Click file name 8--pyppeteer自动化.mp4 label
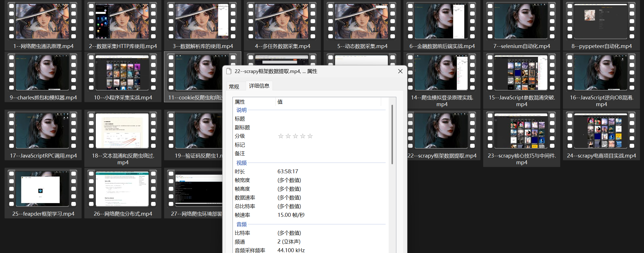The image size is (644, 253). point(602,46)
